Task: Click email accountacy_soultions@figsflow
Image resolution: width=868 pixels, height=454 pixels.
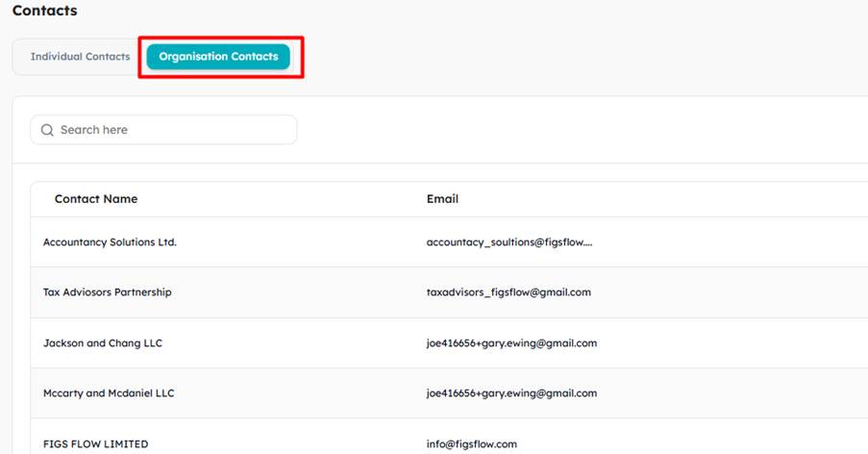Action: click(x=509, y=242)
